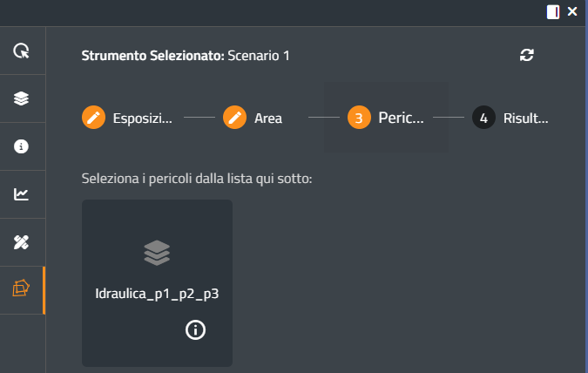This screenshot has height=373, width=588.
Task: Close the panel with the X button
Action: 572,11
